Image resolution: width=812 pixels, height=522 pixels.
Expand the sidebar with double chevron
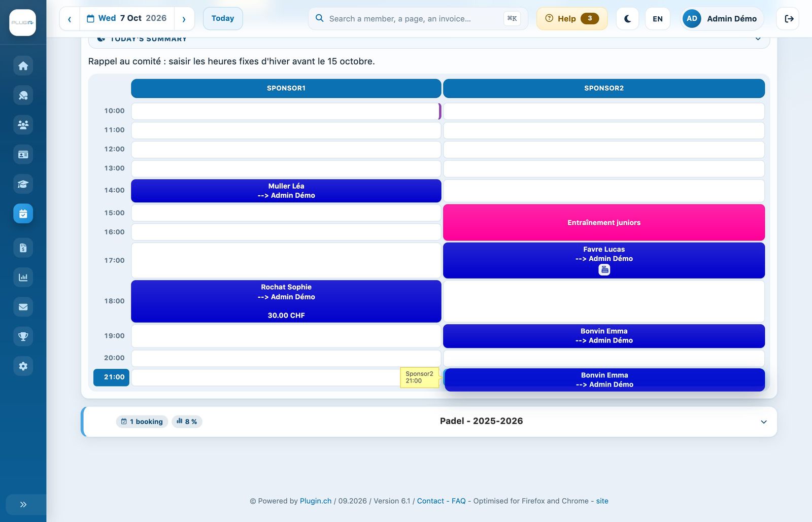[x=23, y=504]
